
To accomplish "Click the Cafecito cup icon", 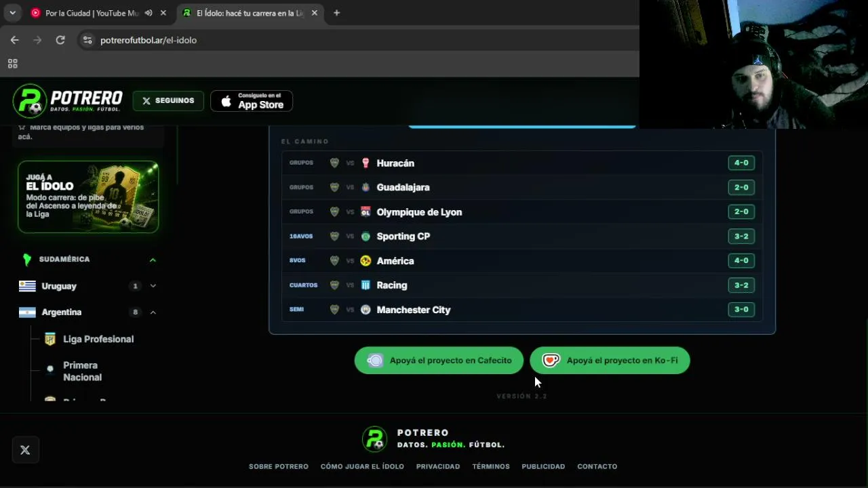I will [x=375, y=361].
